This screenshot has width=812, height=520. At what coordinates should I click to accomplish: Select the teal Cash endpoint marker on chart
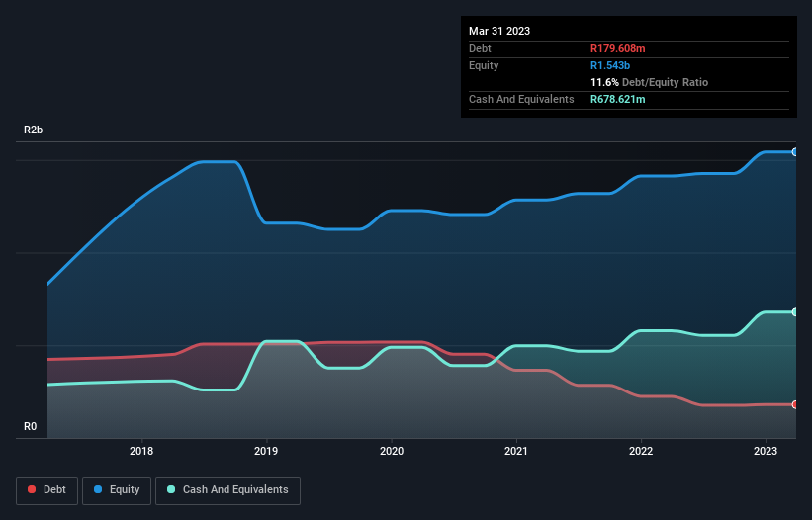(794, 312)
